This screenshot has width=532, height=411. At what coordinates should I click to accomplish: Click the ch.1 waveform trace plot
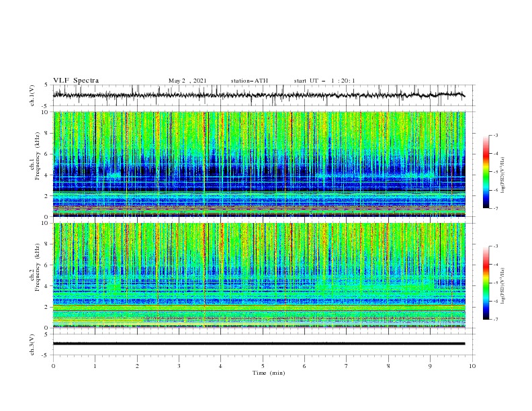(x=259, y=95)
